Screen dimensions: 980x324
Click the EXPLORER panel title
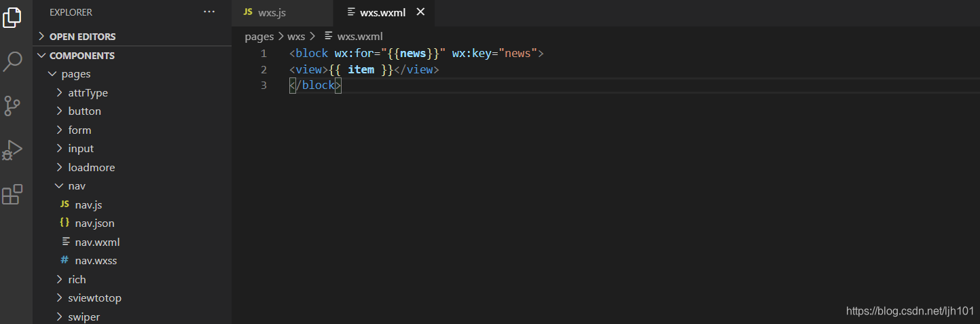coord(71,12)
